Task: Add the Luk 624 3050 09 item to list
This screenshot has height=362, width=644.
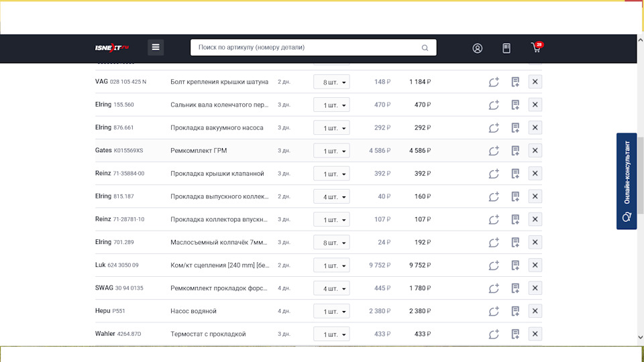Action: click(515, 265)
